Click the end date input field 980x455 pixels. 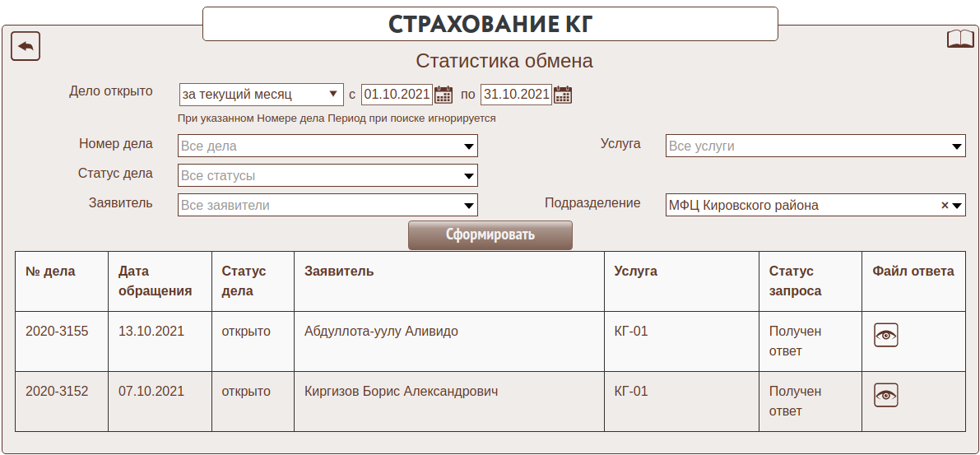[x=515, y=95]
